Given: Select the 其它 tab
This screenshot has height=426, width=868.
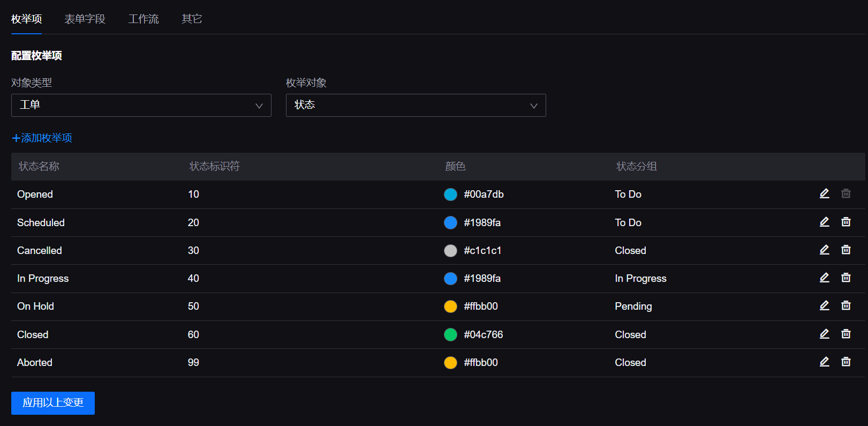Looking at the screenshot, I should click(191, 19).
